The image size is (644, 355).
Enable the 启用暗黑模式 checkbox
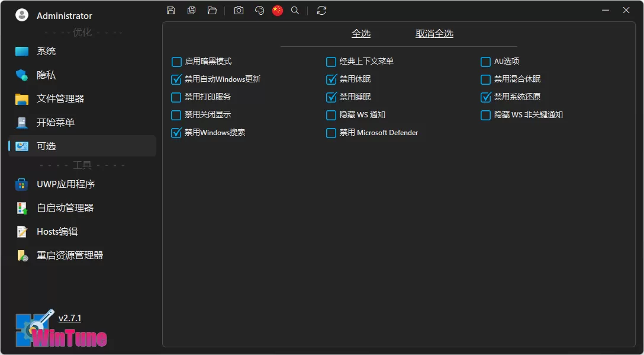[176, 61]
